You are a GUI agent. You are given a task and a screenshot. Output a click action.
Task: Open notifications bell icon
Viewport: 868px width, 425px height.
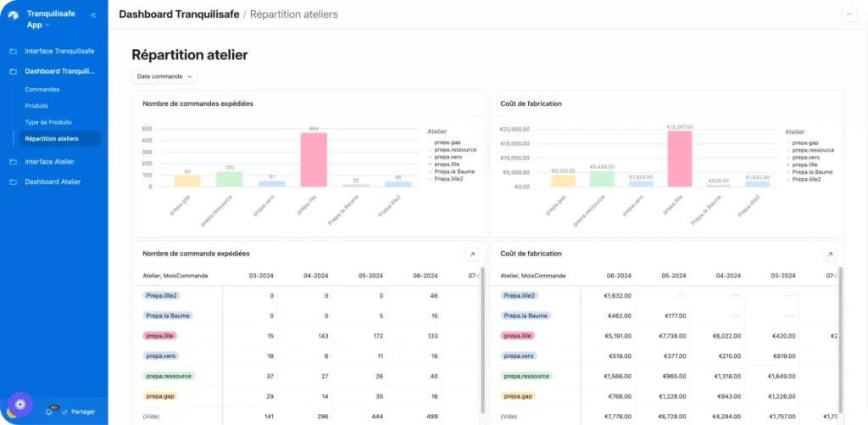coord(48,411)
